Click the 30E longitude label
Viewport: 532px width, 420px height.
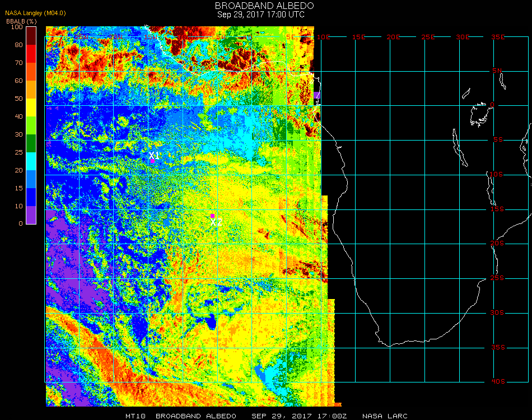coord(463,37)
